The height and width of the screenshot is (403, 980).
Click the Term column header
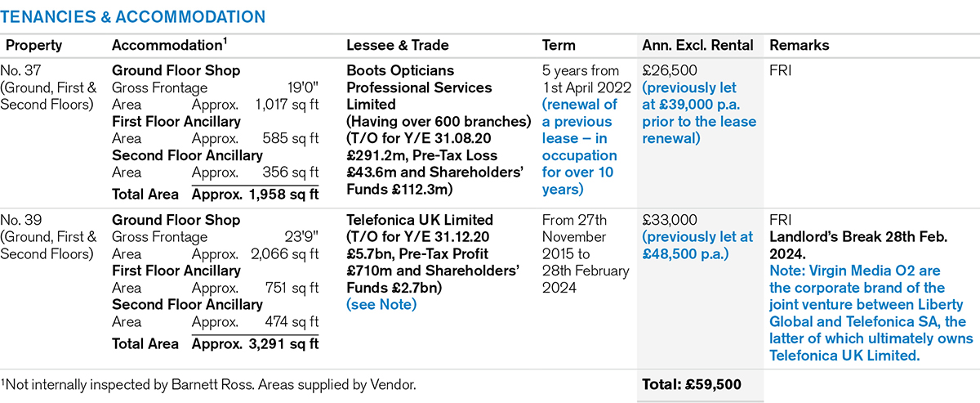(559, 46)
